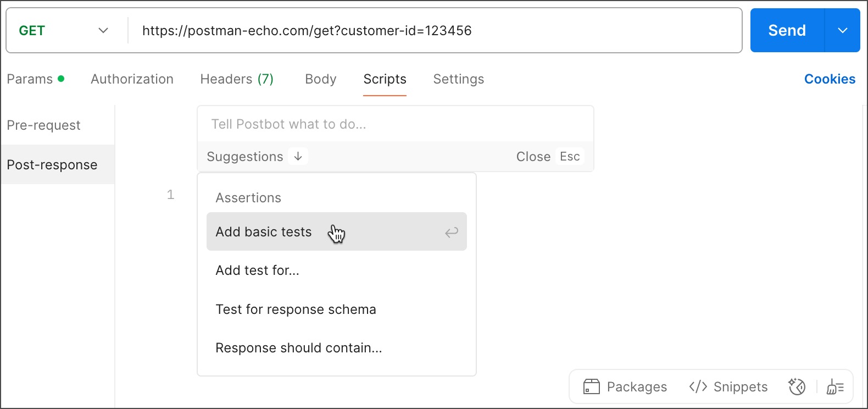This screenshot has width=868, height=409.
Task: Click the Suggestions down arrow icon
Action: (x=298, y=157)
